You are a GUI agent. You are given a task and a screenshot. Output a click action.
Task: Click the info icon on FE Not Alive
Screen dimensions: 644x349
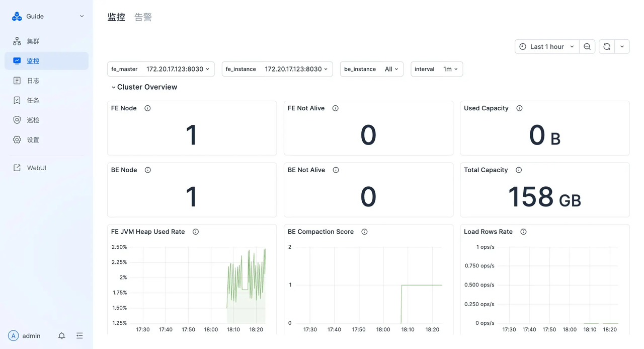[x=335, y=108]
